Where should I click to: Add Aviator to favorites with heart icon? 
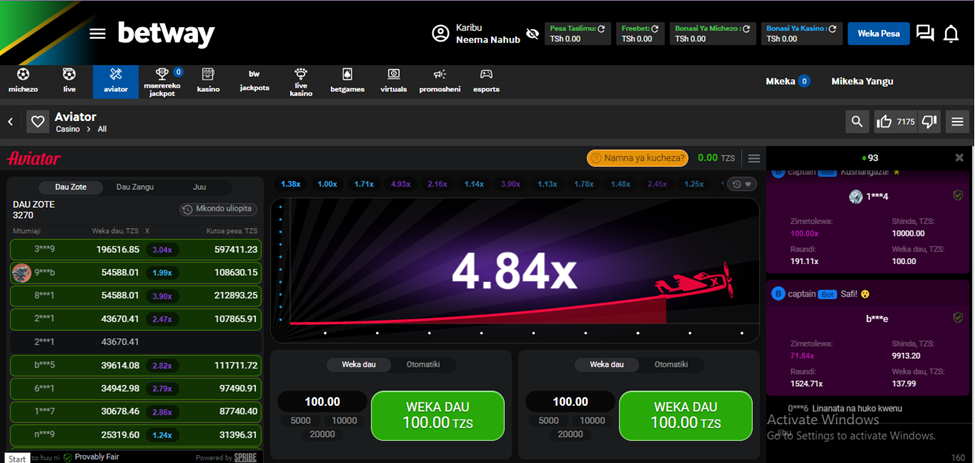coord(38,122)
